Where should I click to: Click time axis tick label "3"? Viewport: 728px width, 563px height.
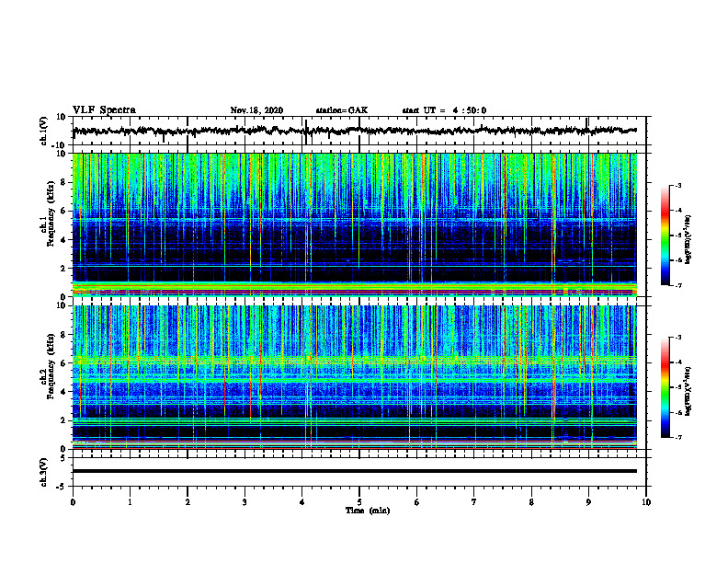(245, 502)
